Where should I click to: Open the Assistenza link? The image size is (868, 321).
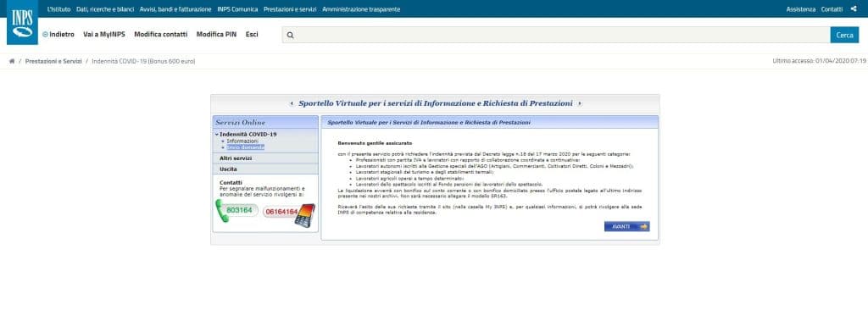(x=800, y=9)
